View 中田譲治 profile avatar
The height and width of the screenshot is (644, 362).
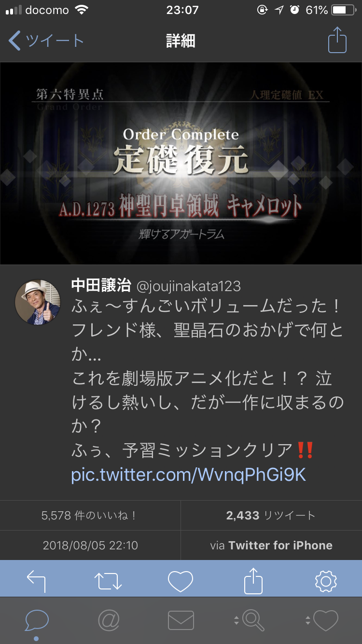pos(38,302)
